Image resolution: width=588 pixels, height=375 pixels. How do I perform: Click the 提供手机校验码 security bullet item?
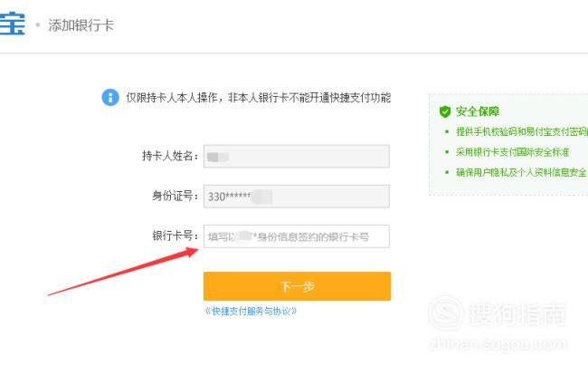[x=522, y=131]
